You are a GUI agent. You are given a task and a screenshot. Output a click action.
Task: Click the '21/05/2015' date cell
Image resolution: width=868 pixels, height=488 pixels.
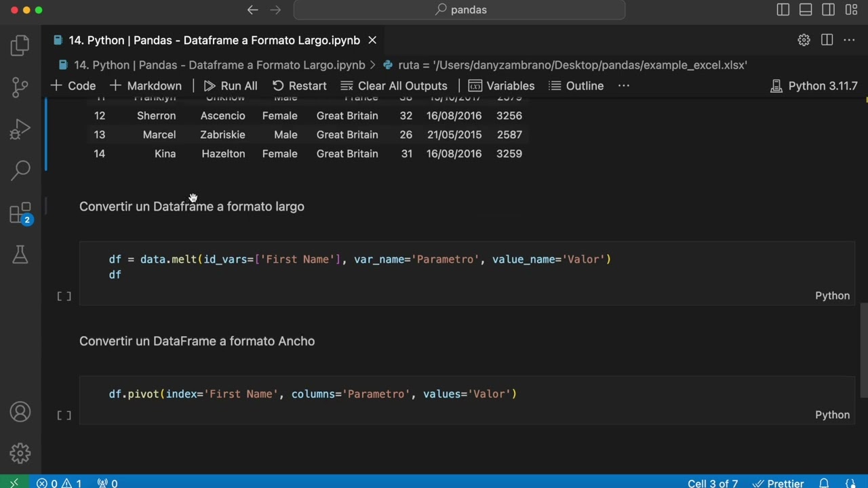pos(454,135)
